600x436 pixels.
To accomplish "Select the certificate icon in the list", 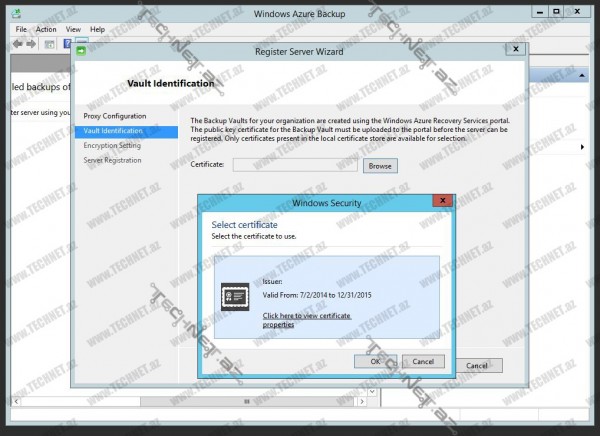I will [236, 297].
